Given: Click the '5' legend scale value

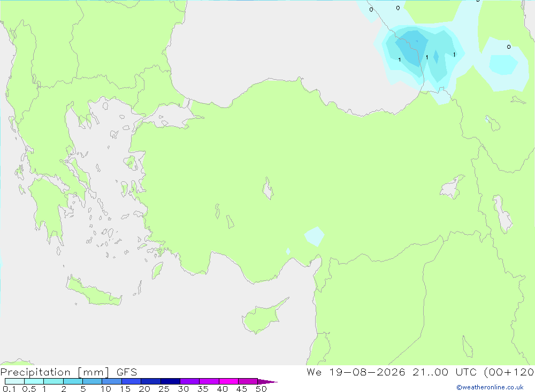Looking at the screenshot, I should tap(83, 389).
